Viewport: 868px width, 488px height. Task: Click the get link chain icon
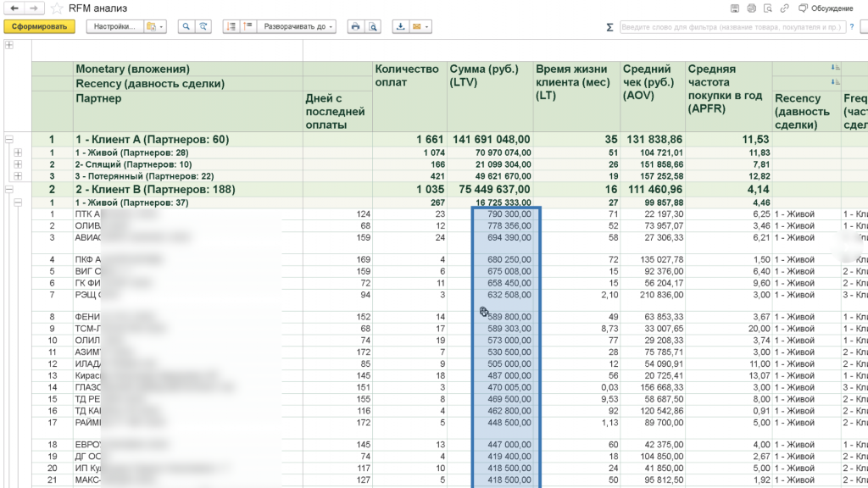pyautogui.click(x=784, y=8)
